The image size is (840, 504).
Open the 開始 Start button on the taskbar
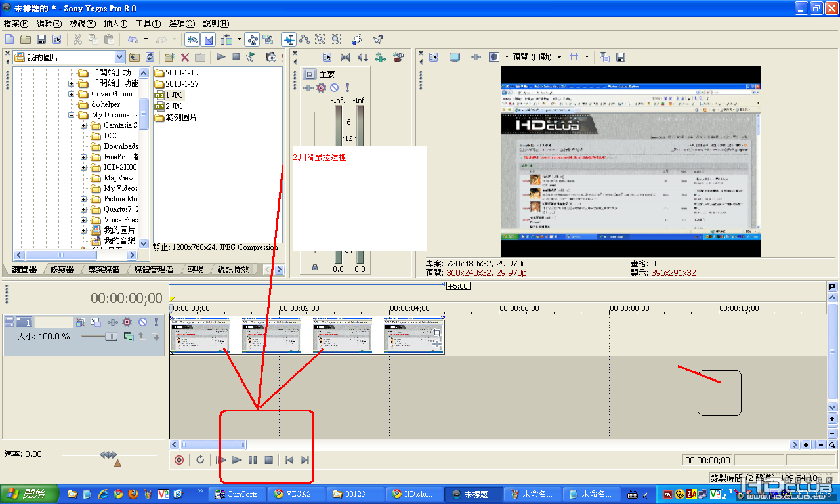pos(29,493)
